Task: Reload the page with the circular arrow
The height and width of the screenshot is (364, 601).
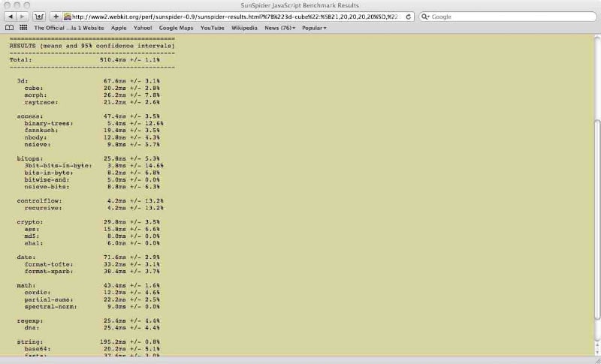Action: click(408, 17)
